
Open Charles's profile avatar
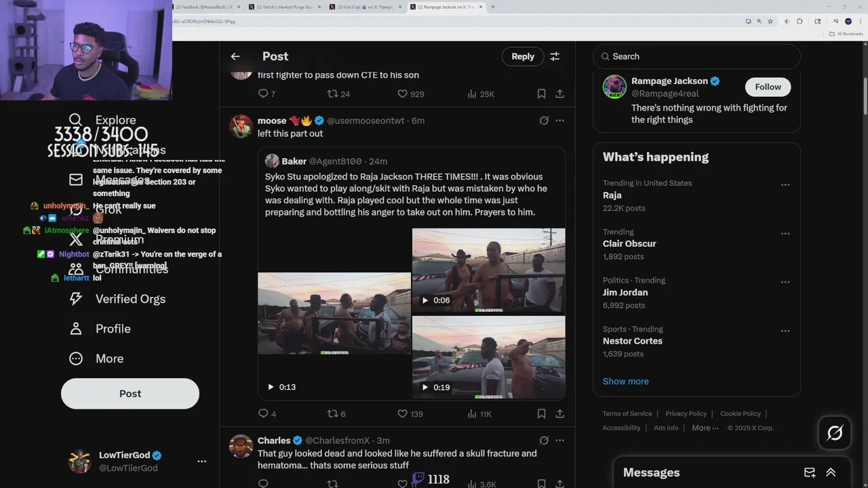point(241,446)
